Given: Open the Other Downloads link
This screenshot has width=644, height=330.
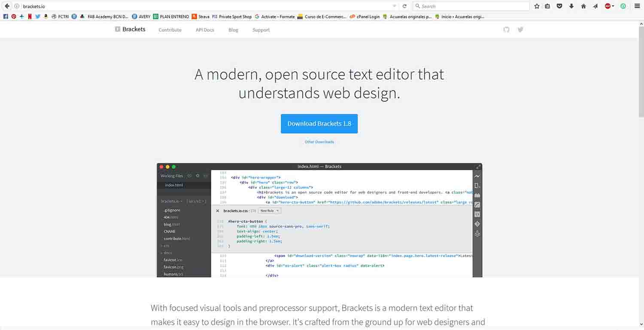Looking at the screenshot, I should point(319,142).
